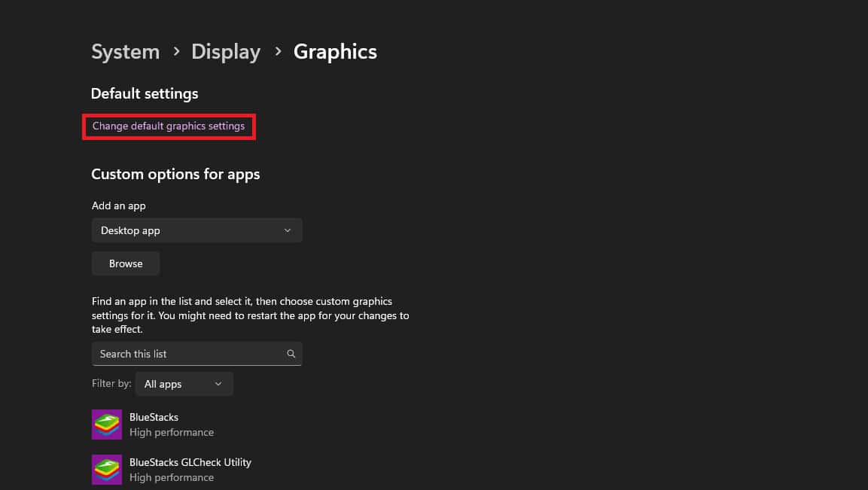Click High performance under BlueStacks

tap(172, 432)
